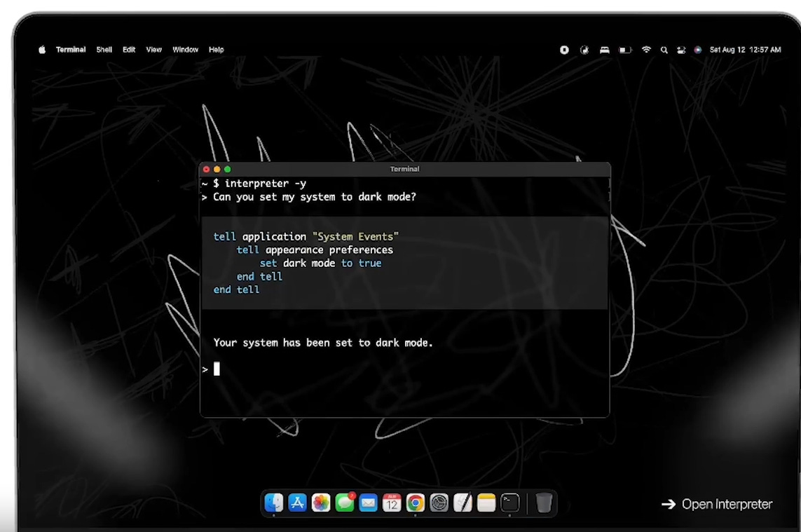This screenshot has width=801, height=532.
Task: Open Messages with the unread badge
Action: pyautogui.click(x=345, y=503)
